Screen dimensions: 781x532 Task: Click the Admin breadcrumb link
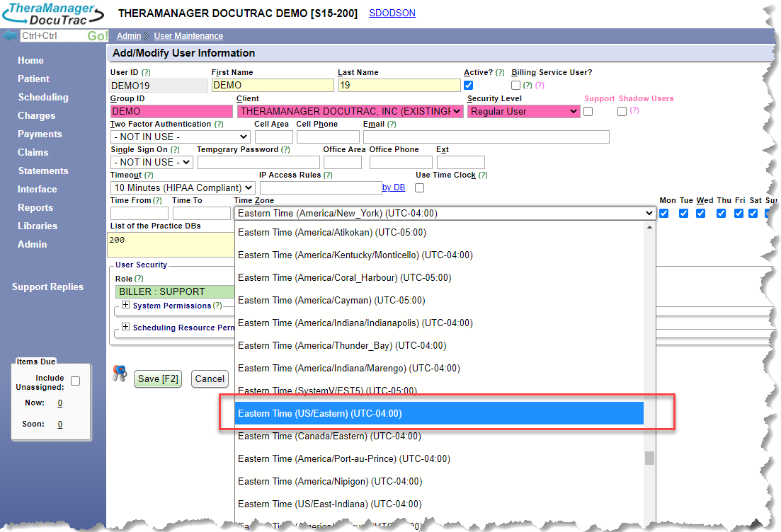coord(129,36)
